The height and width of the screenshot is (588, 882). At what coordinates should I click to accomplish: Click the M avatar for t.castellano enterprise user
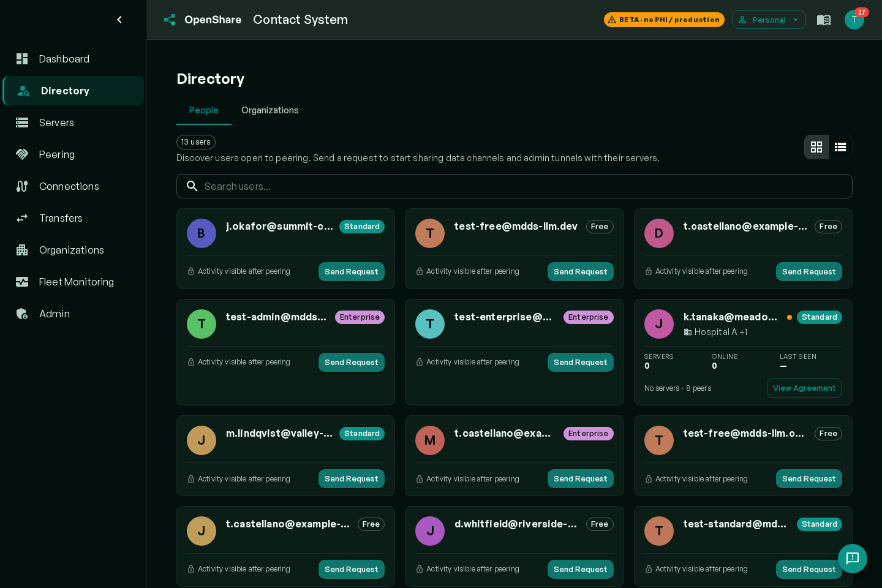(x=430, y=440)
